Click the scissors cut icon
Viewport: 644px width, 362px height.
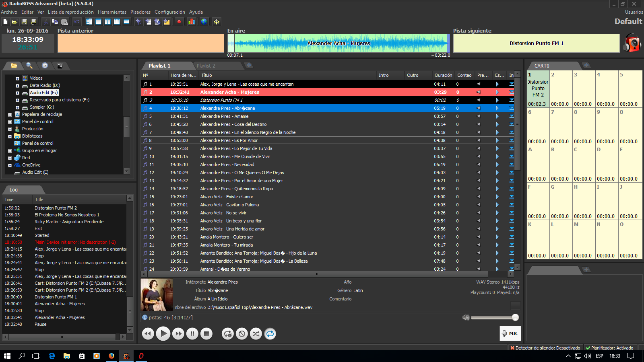click(45, 22)
